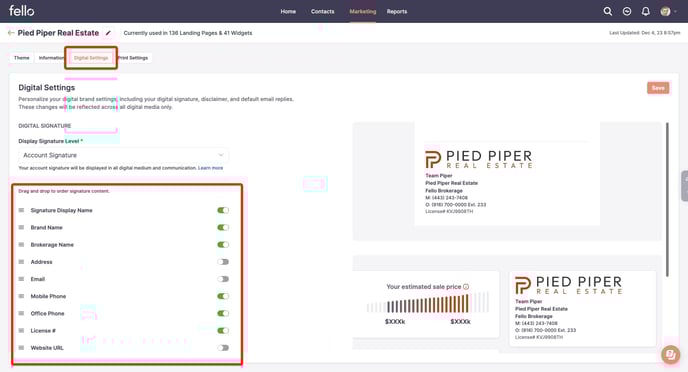Screen dimensions: 688x372
Task: Click the Save button
Action: click(658, 88)
